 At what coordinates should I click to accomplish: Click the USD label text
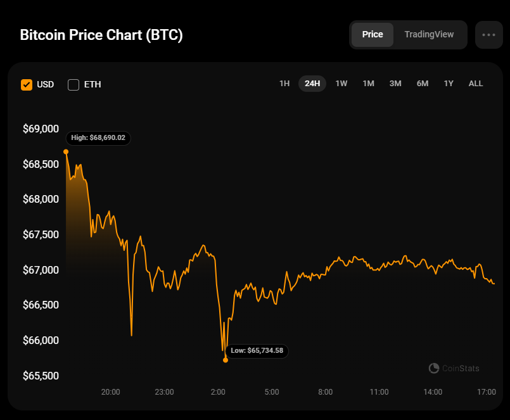click(46, 84)
